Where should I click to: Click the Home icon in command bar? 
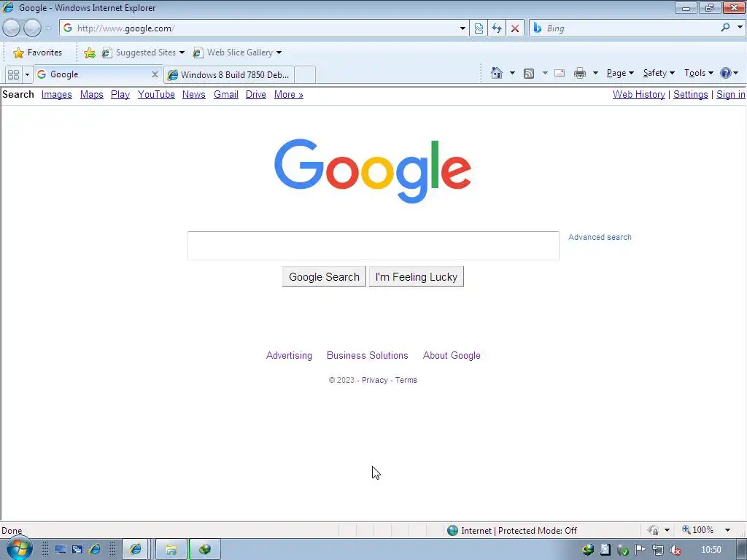point(496,73)
